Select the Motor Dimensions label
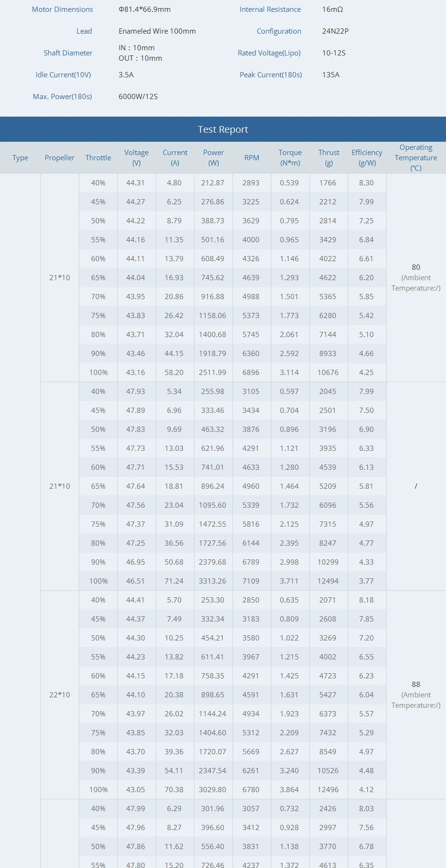This screenshot has height=868, width=446. tap(62, 9)
